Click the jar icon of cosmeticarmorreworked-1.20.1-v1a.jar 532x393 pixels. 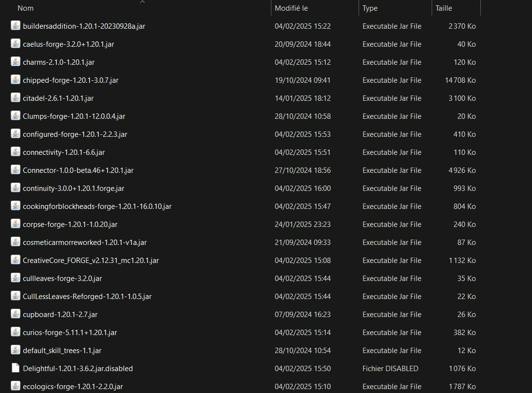point(15,242)
